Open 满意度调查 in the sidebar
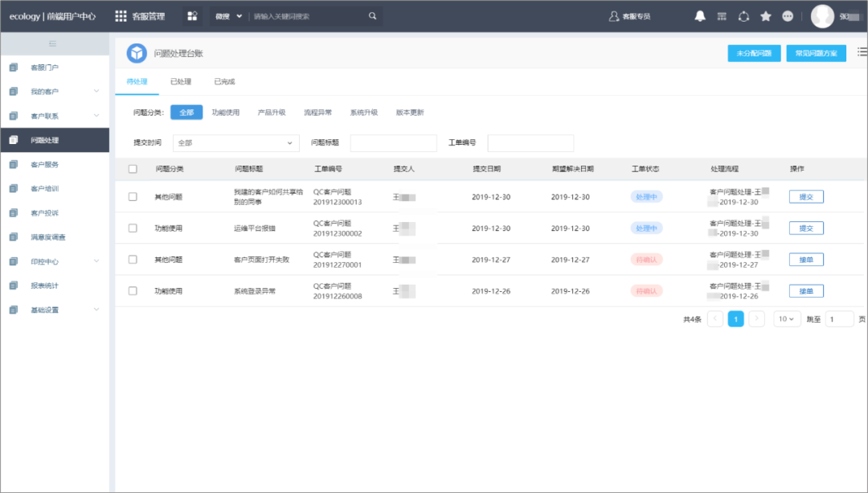The height and width of the screenshot is (493, 868). (48, 237)
